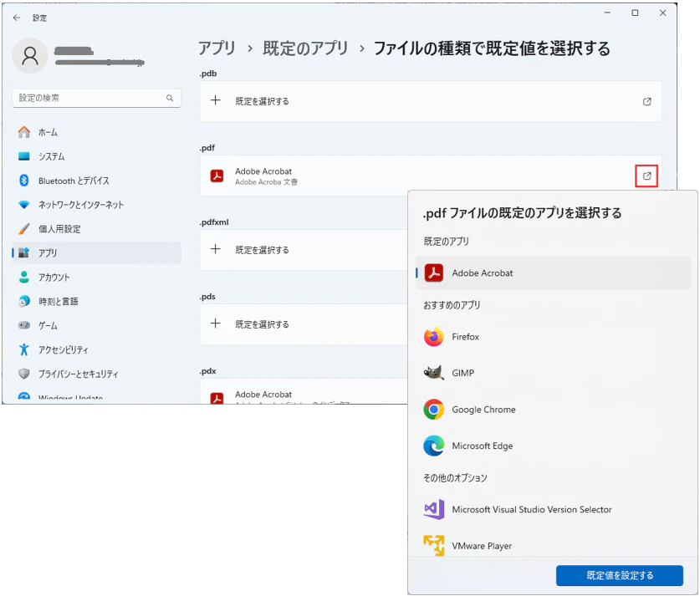This screenshot has height=596, width=700.
Task: Click Acrobat icon in .pdf row
Action: 217,176
